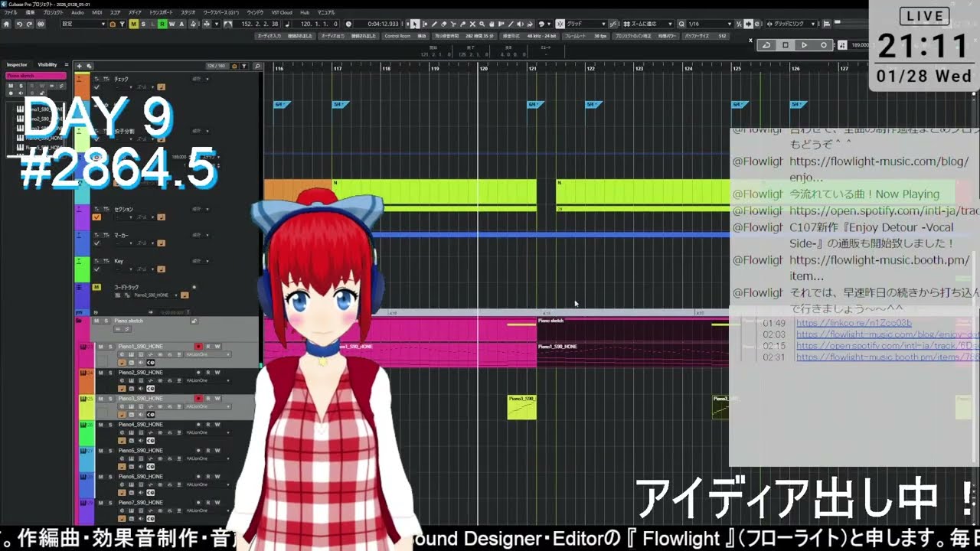Open the home hub icon in toolbar
Image resolution: width=980 pixels, height=551 pixels.
(x=7, y=24)
